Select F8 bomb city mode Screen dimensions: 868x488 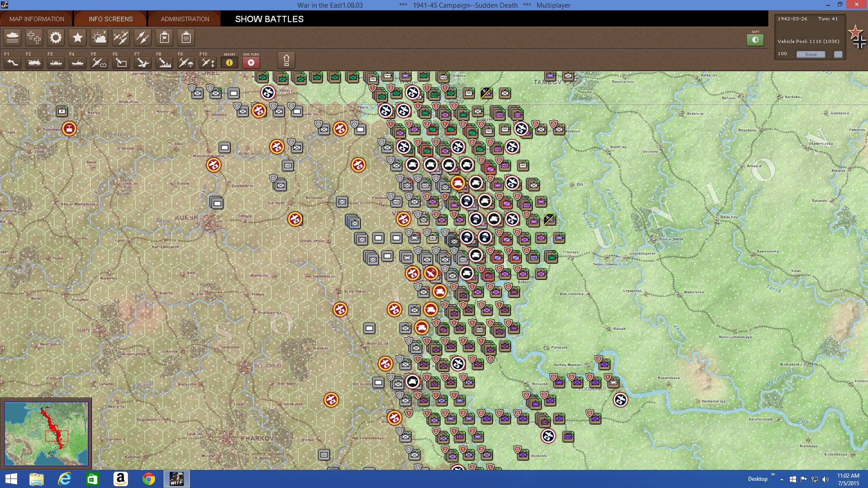[164, 62]
